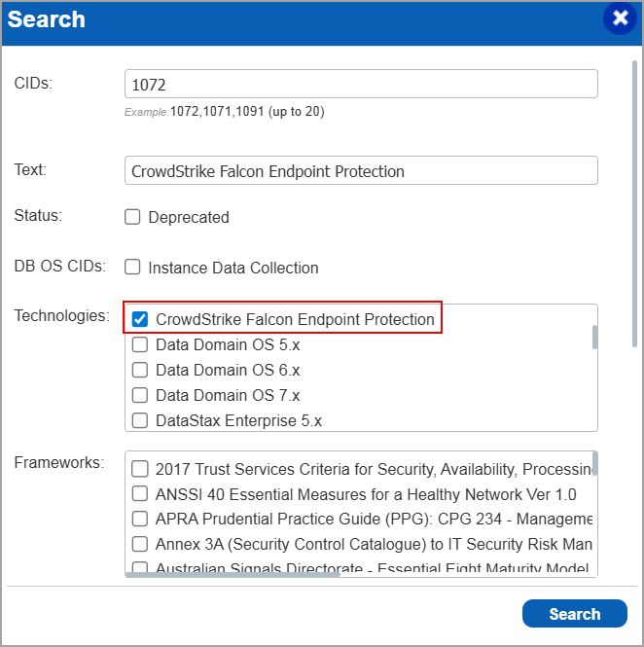Screen dimensions: 644x647
Task: Toggle the Instance Data Collection checkbox
Action: click(132, 267)
